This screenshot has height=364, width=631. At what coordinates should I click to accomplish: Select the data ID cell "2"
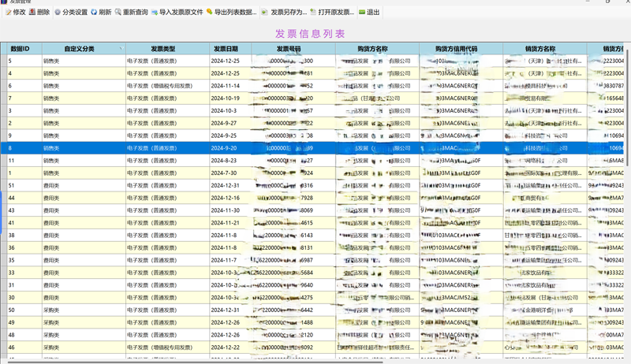[x=24, y=124]
